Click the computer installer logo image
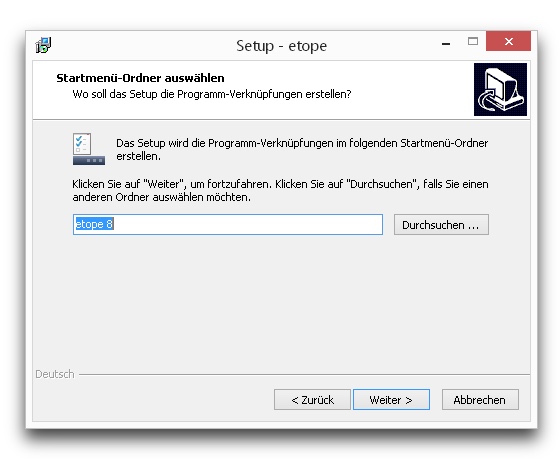Viewport: 560px width, 459px height. [x=500, y=89]
